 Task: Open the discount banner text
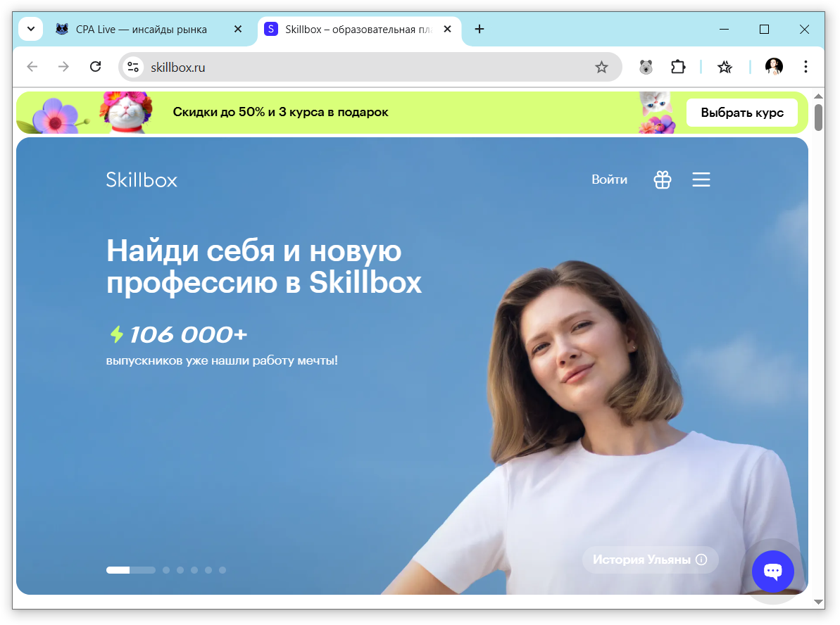tap(280, 112)
